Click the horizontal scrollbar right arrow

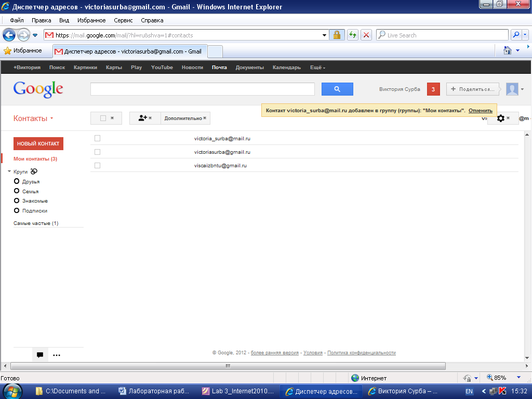click(x=527, y=366)
